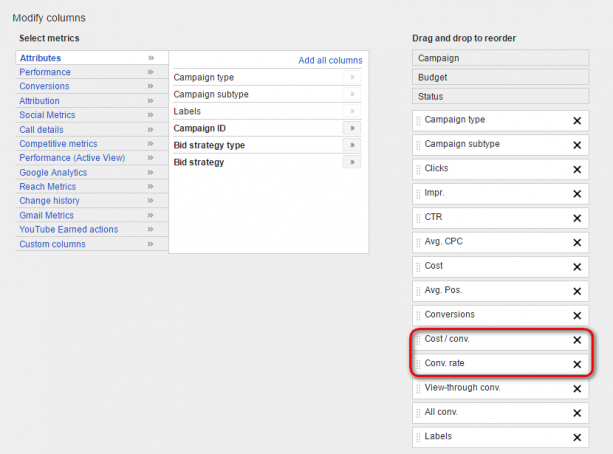The width and height of the screenshot is (613, 454).
Task: Expand the Conversions metrics category
Action: (x=47, y=87)
